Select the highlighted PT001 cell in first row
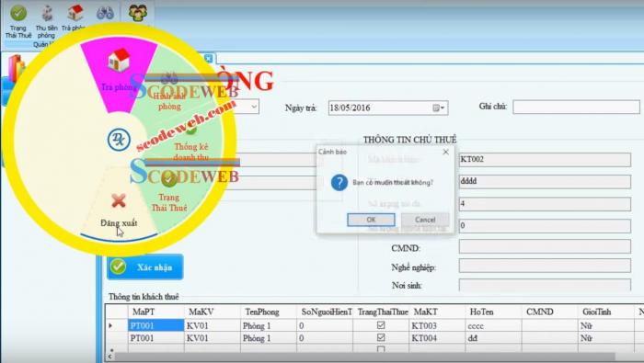The width and height of the screenshot is (644, 363). pos(156,325)
